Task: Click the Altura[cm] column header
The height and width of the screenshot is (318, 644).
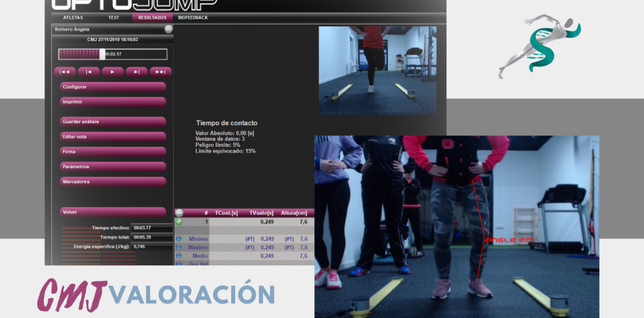Action: (x=294, y=213)
